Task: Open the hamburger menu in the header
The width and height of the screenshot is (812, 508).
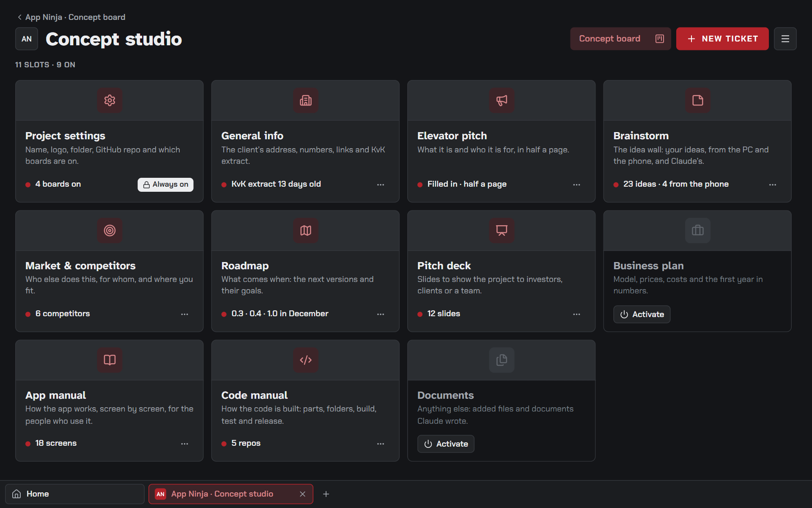Action: pyautogui.click(x=785, y=39)
